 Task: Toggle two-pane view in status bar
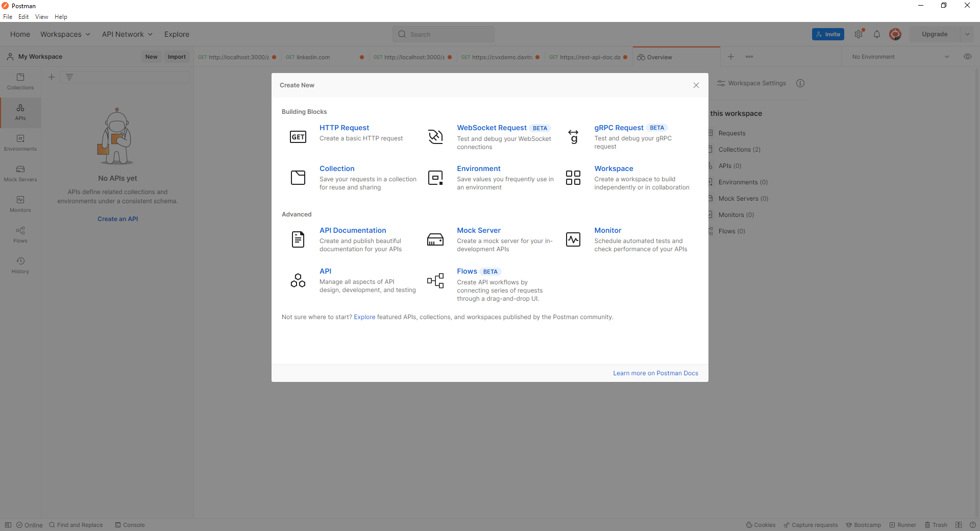click(x=959, y=525)
